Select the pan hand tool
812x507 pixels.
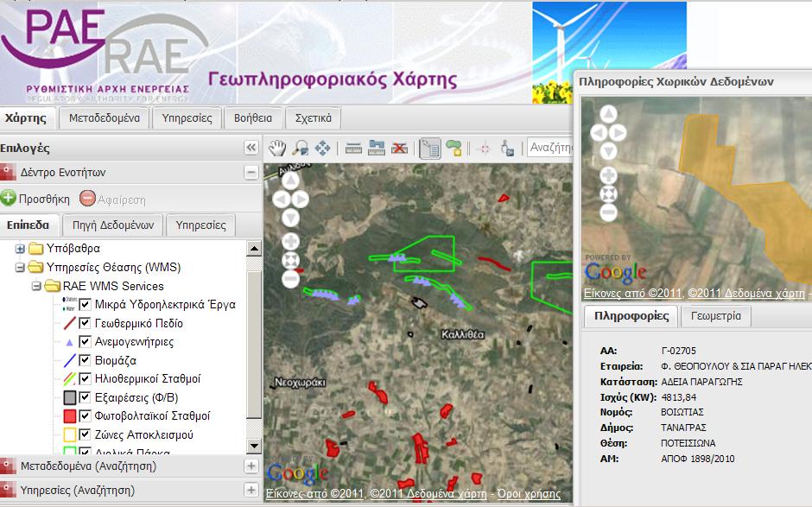pos(276,148)
